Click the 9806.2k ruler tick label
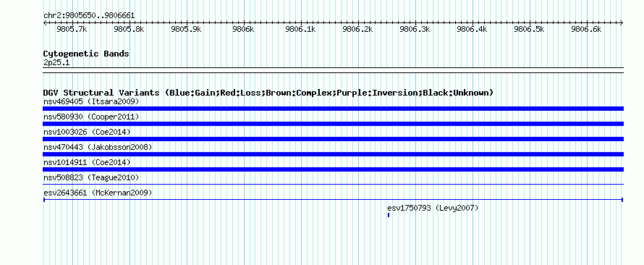 [x=357, y=29]
